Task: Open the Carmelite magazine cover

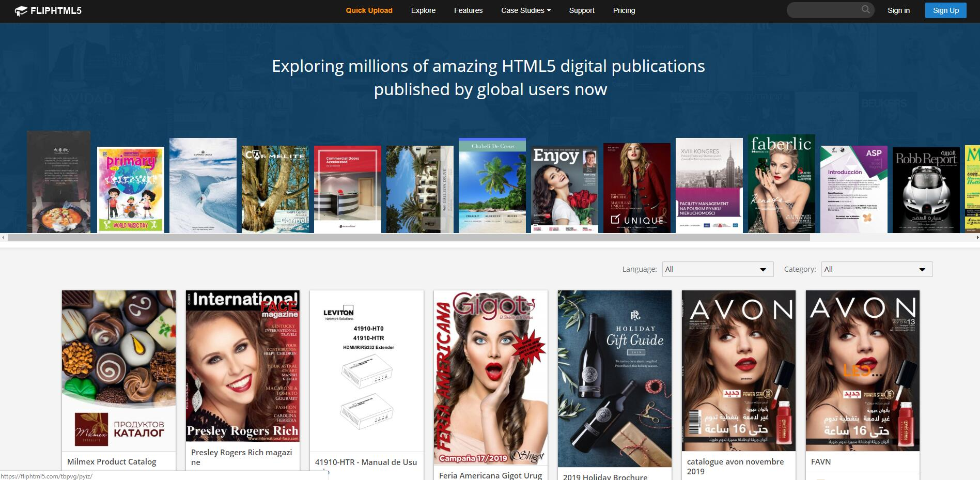Action: tap(275, 189)
